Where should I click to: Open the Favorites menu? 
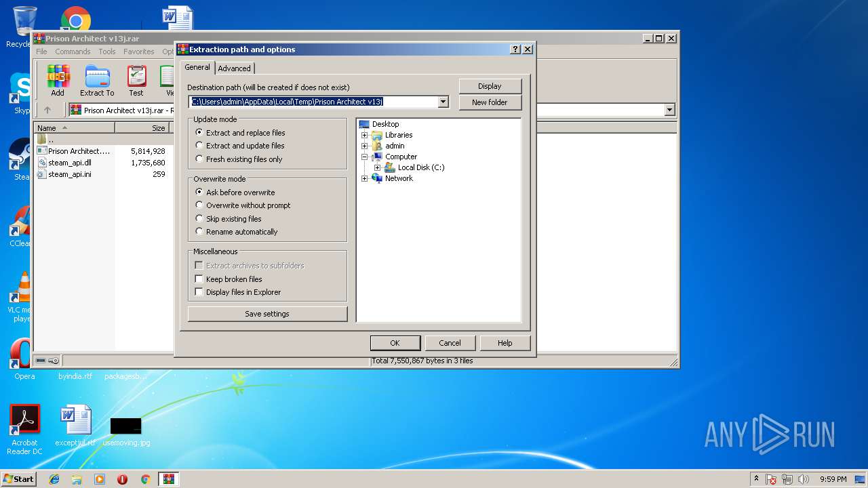[139, 52]
